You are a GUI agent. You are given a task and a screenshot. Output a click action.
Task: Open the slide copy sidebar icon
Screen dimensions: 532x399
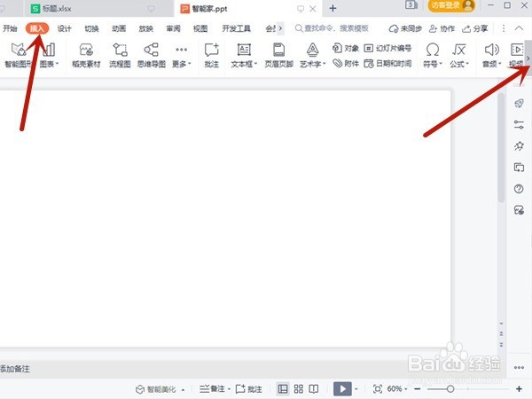[519, 168]
